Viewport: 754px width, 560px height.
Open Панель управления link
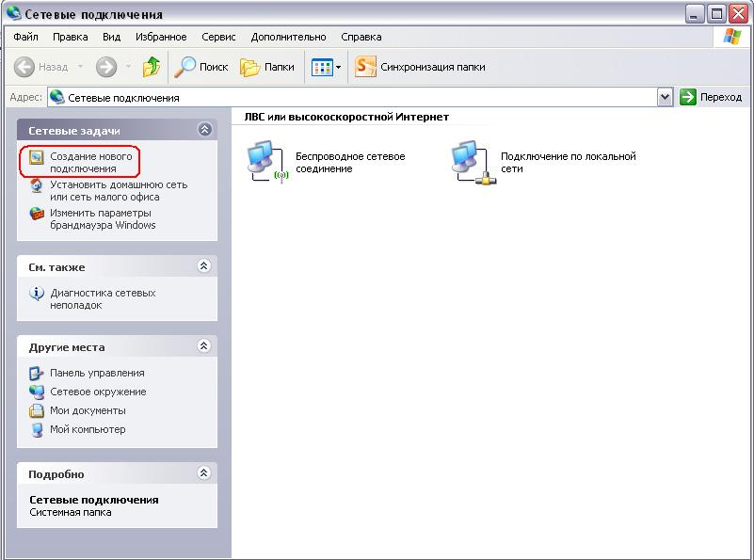[96, 373]
